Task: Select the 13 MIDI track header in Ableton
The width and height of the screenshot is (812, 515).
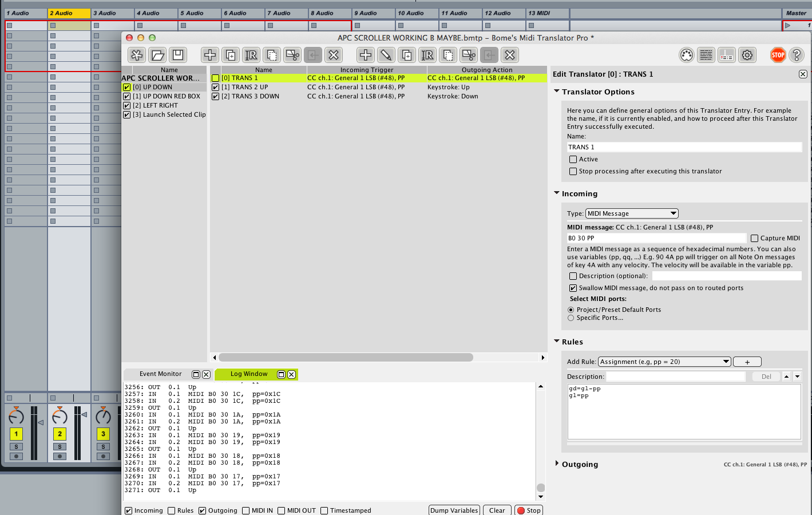Action: click(x=548, y=13)
